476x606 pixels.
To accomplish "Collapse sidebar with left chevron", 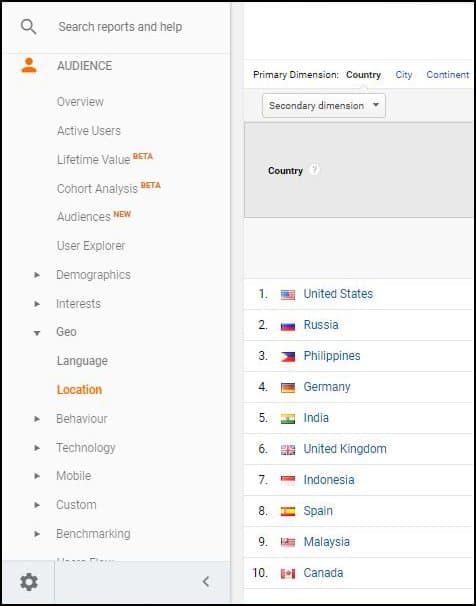I will [206, 582].
